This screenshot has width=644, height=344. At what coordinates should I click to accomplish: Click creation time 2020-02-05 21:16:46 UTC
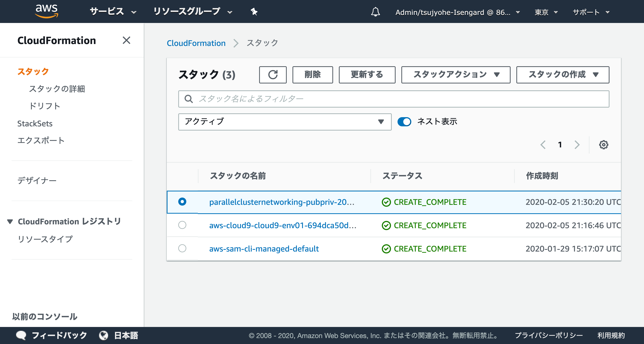[573, 226]
